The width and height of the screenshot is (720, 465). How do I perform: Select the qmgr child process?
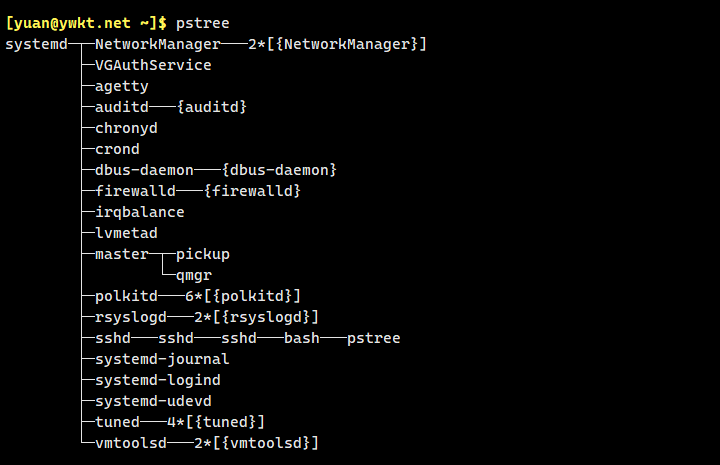pos(194,275)
